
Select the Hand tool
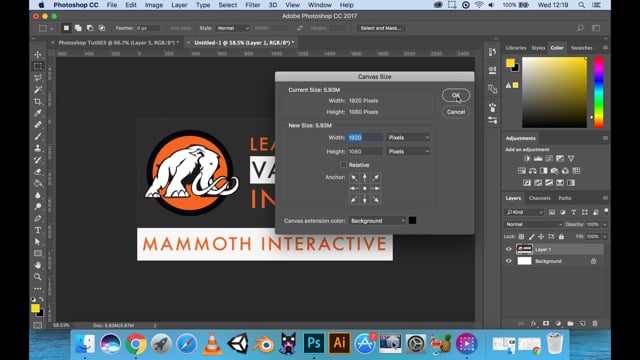click(x=38, y=265)
